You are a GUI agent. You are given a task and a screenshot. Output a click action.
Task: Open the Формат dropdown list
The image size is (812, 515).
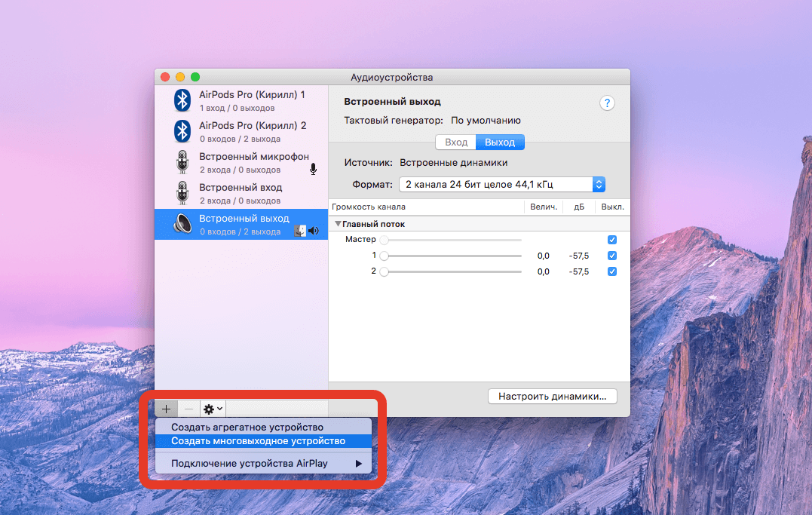[502, 184]
